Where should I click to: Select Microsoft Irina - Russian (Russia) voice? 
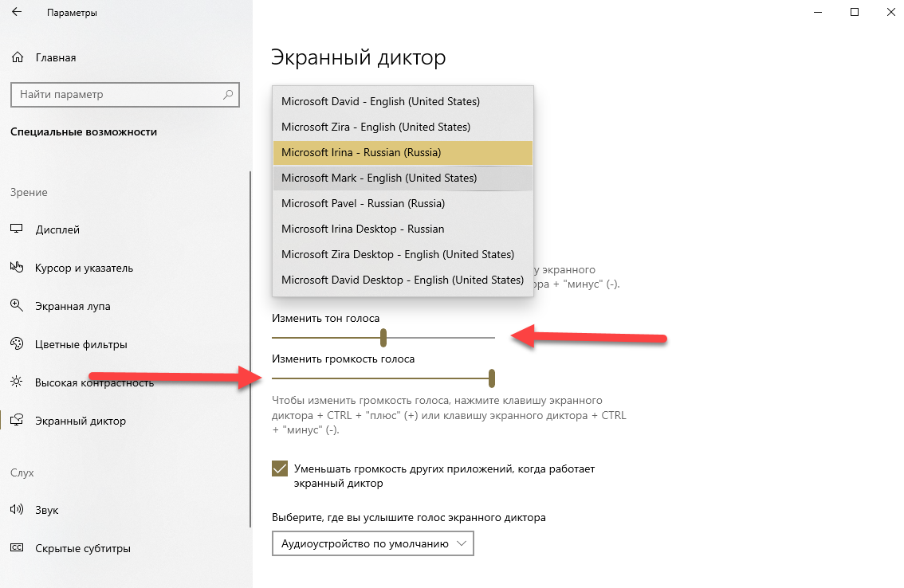pos(403,153)
